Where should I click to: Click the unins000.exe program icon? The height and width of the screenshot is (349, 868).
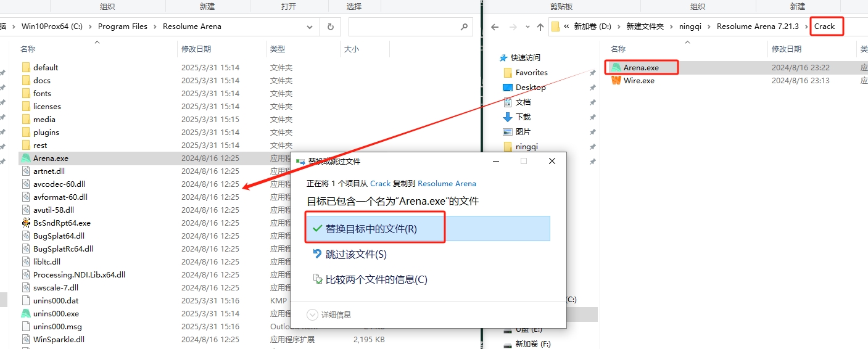tap(26, 313)
